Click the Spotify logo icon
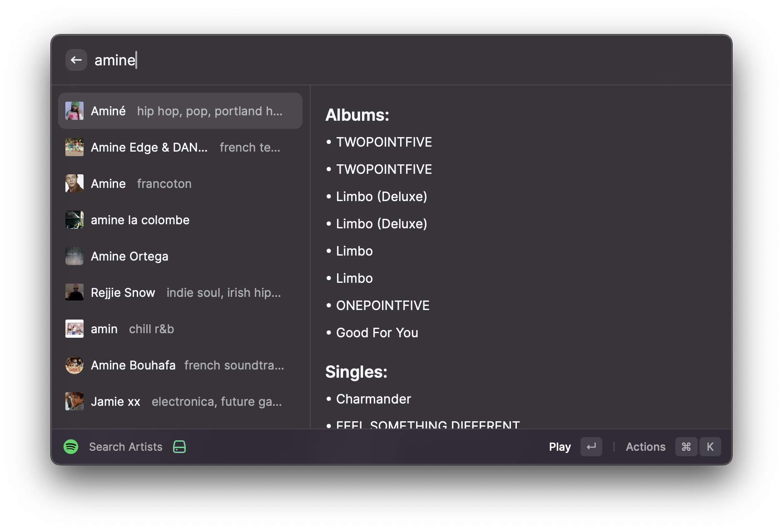This screenshot has width=783, height=532. (71, 447)
